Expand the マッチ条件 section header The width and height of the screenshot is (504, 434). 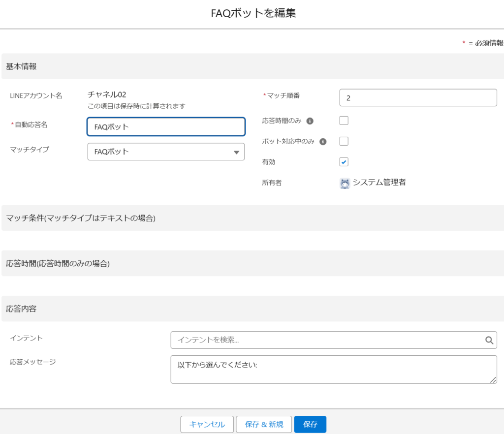click(x=80, y=218)
